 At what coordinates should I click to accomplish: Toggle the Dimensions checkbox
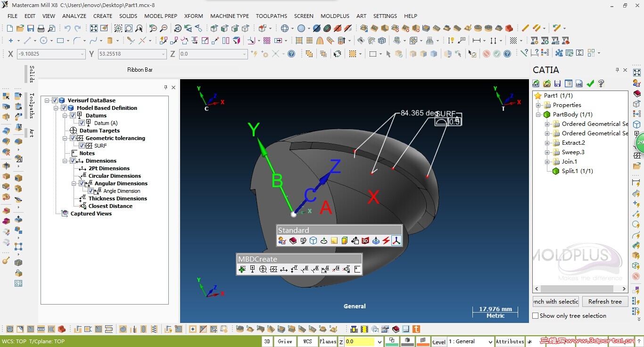pos(73,161)
